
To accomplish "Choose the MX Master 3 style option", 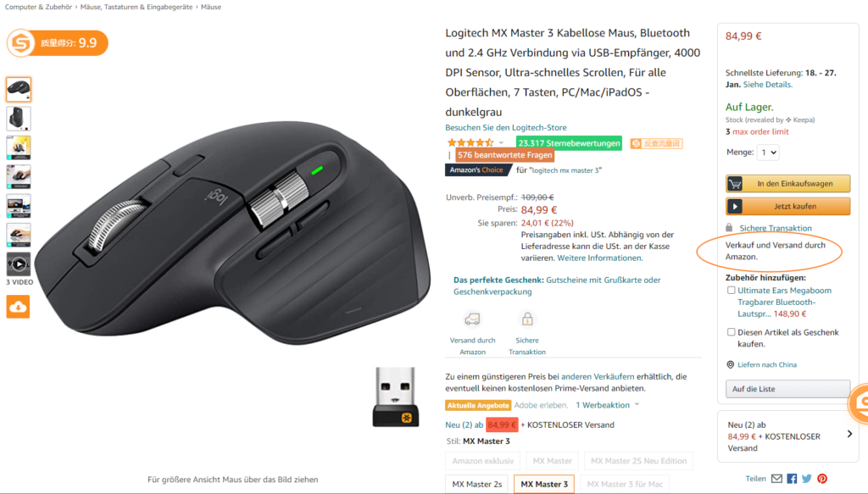I will pyautogui.click(x=544, y=484).
